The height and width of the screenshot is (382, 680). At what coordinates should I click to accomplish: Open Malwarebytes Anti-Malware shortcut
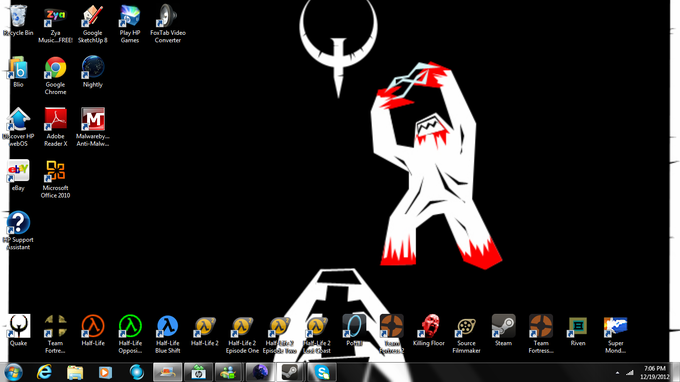pos(93,127)
